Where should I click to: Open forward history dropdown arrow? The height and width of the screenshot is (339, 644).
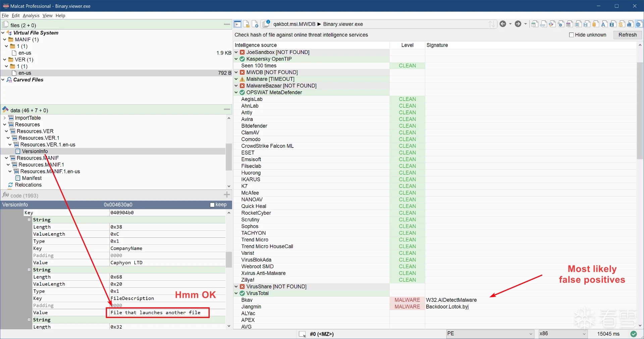(x=526, y=24)
